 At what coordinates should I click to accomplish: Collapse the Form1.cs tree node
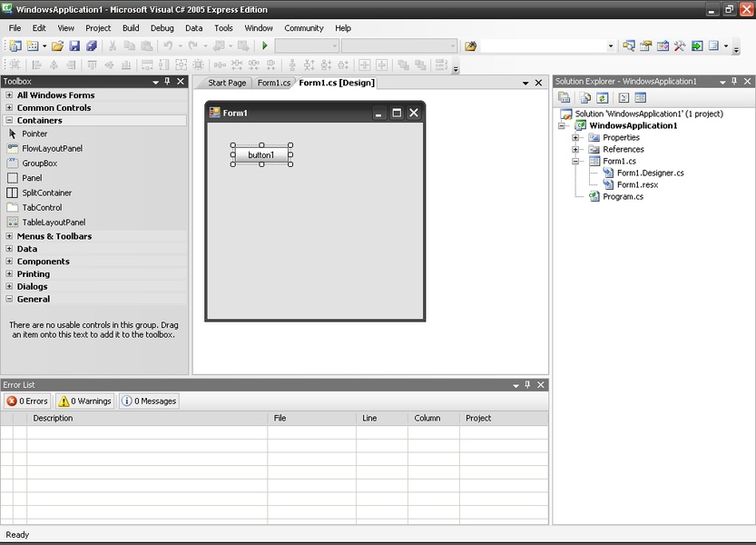pos(575,161)
